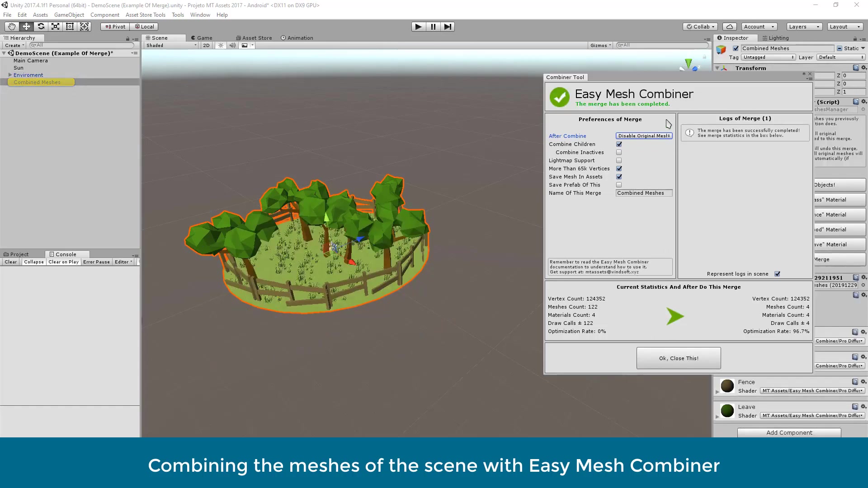Click the Hierarchy search field
868x488 pixels.
81,45
